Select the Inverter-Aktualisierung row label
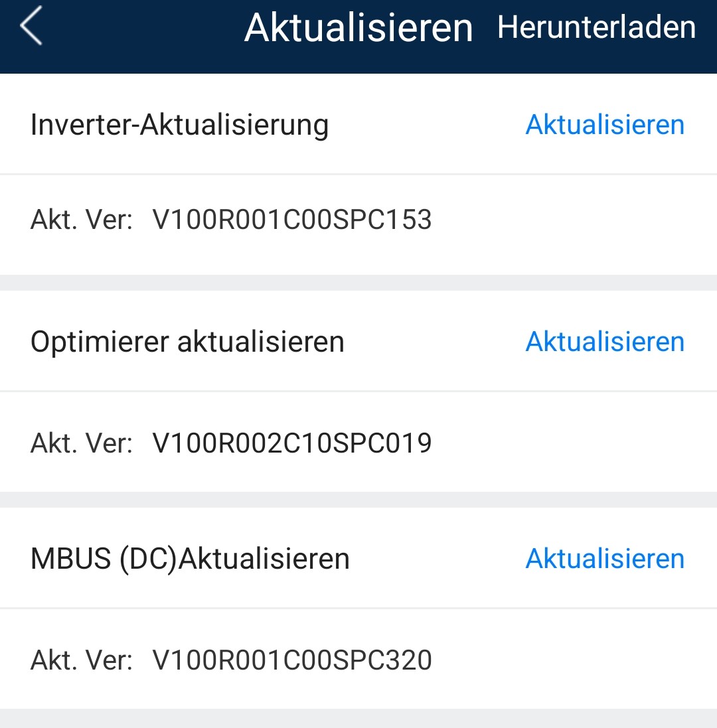The width and height of the screenshot is (717, 728). (x=179, y=125)
